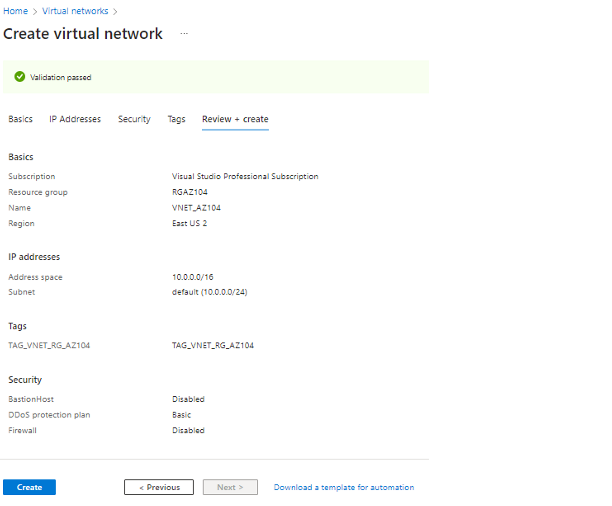Click the disabled Next button
This screenshot has width=612, height=506.
230,487
